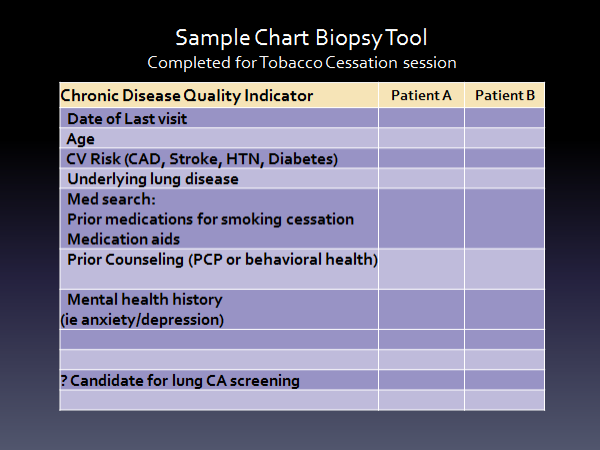The width and height of the screenshot is (600, 450).
Task: Click the 'Mental health history' line
Action: (x=145, y=300)
